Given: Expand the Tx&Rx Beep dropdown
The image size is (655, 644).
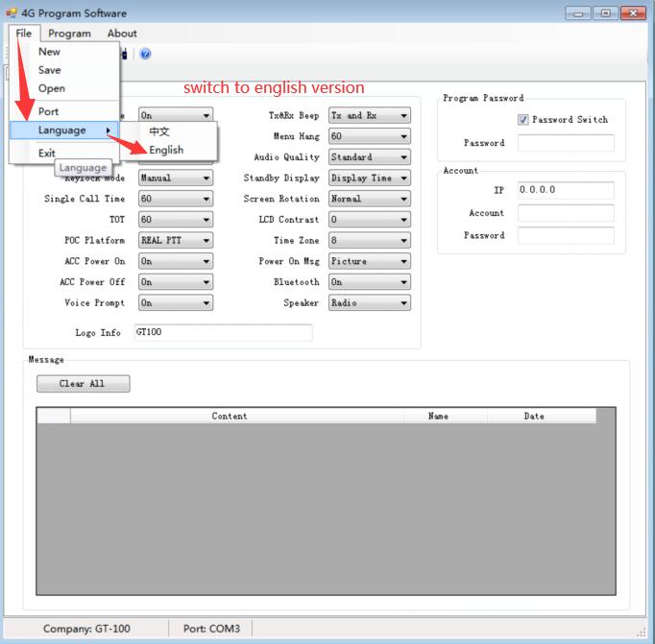Looking at the screenshot, I should coord(370,115).
